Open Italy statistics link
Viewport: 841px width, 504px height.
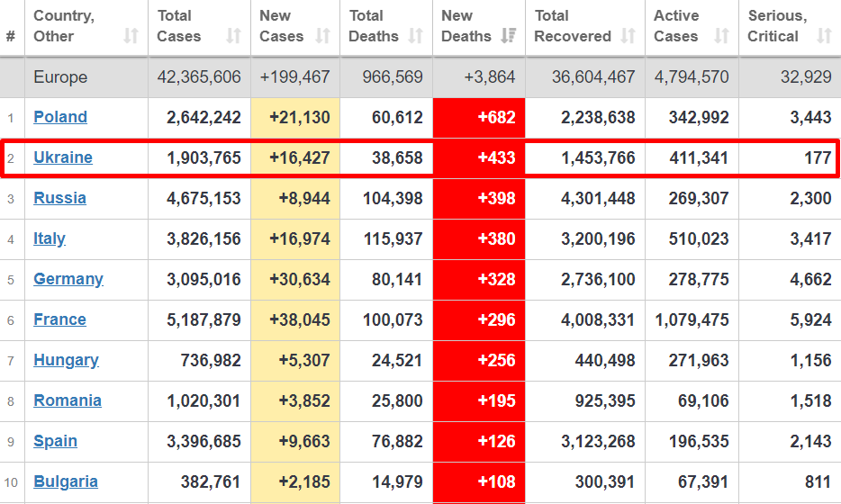(50, 238)
